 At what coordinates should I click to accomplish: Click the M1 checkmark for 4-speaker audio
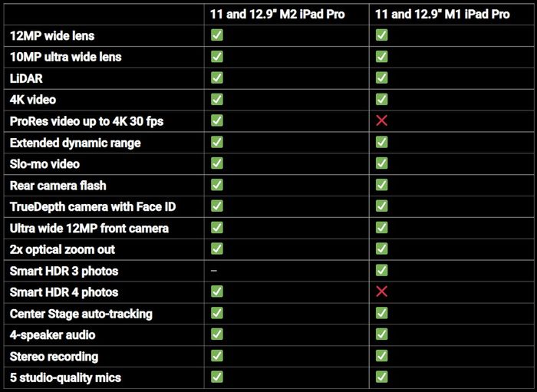point(382,334)
